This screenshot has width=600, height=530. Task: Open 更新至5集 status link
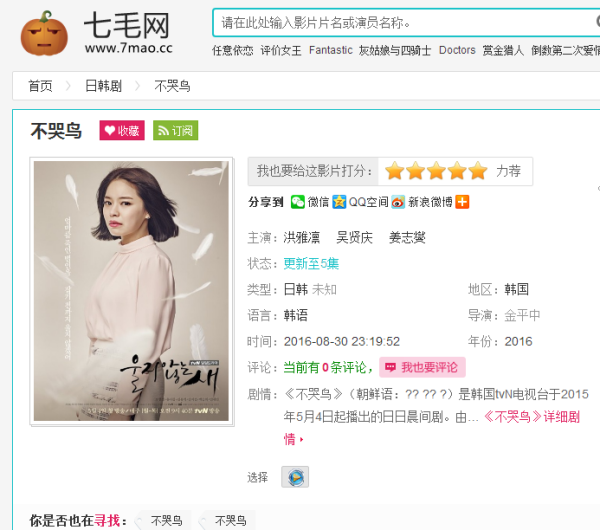[x=311, y=263]
